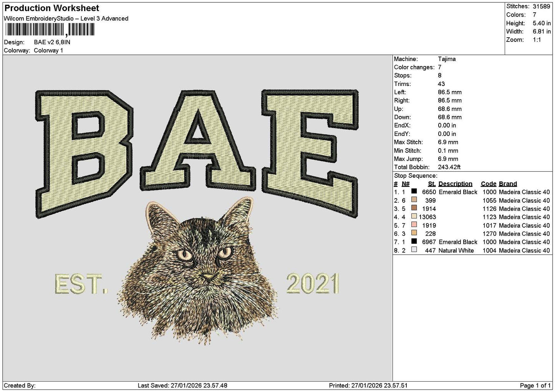Click the Stops value 8
Image resolution: width=555 pixels, height=392 pixels.
coord(440,75)
